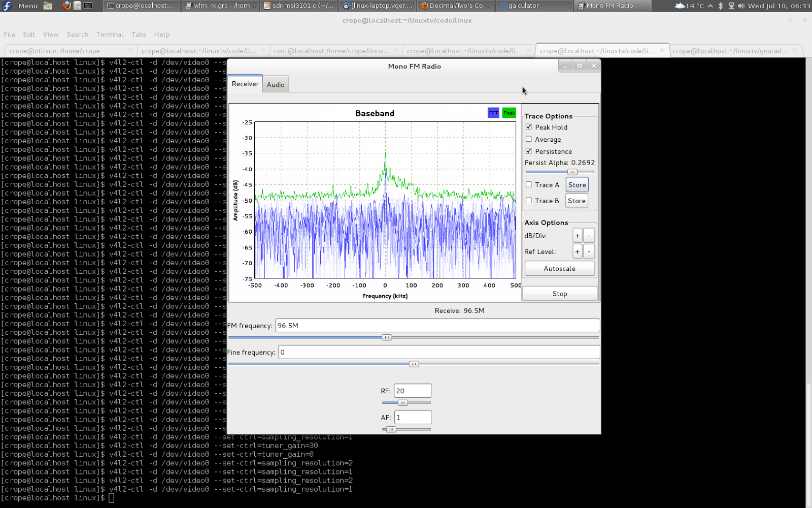Click the volume speaker tray icon
The image size is (812, 508).
(741, 6)
